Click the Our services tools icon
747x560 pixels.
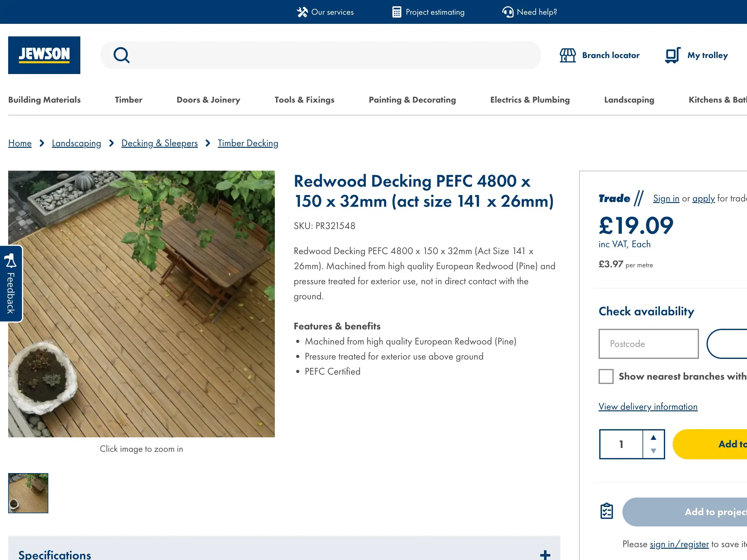click(302, 12)
